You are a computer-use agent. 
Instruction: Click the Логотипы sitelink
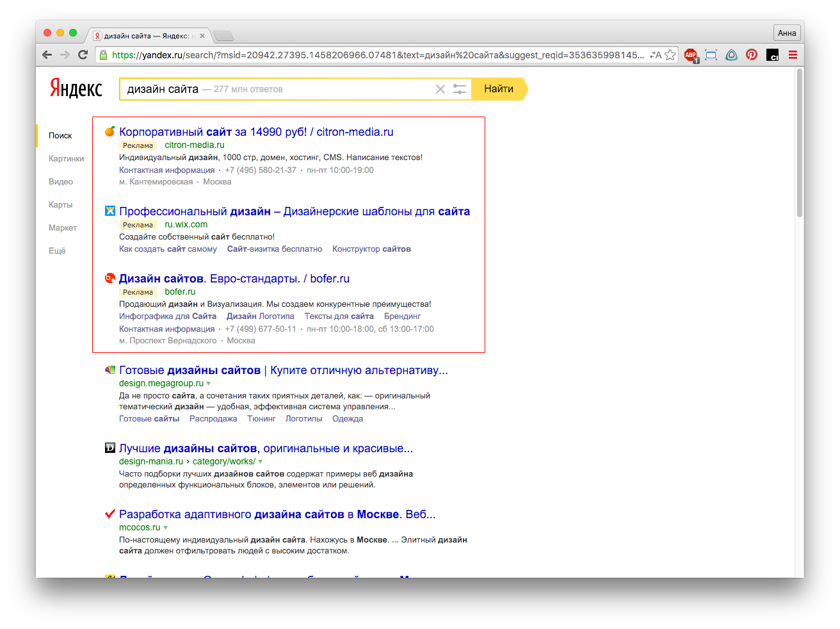point(304,419)
